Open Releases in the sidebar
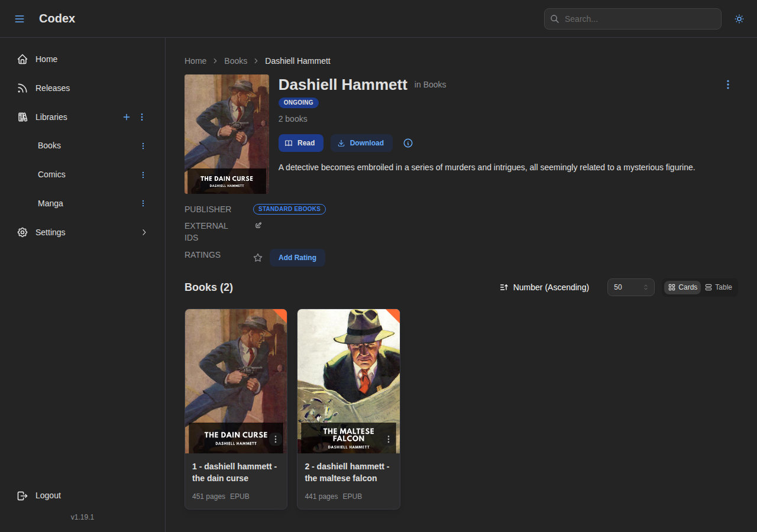The width and height of the screenshot is (757, 532). coord(83,88)
